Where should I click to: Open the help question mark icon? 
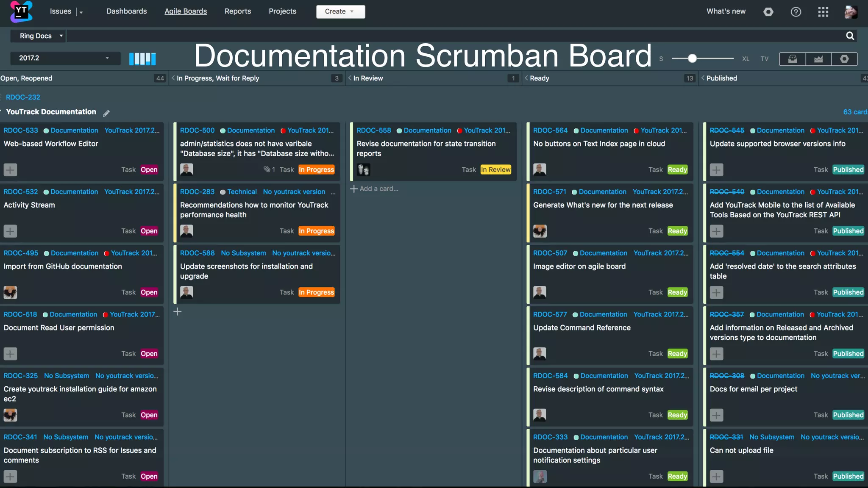[x=796, y=12]
